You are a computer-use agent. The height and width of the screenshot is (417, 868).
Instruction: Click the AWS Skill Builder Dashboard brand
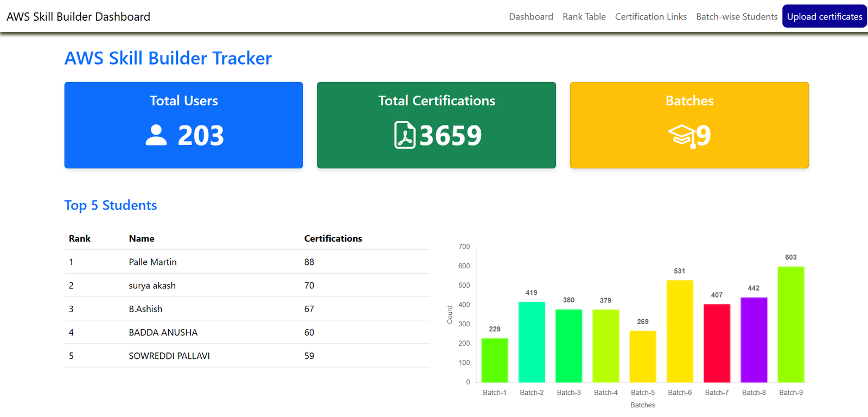79,17
